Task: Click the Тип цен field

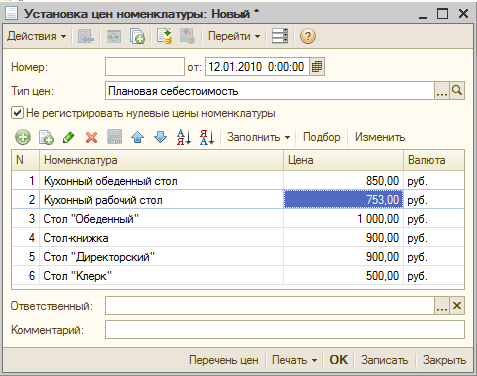Action: [x=269, y=91]
